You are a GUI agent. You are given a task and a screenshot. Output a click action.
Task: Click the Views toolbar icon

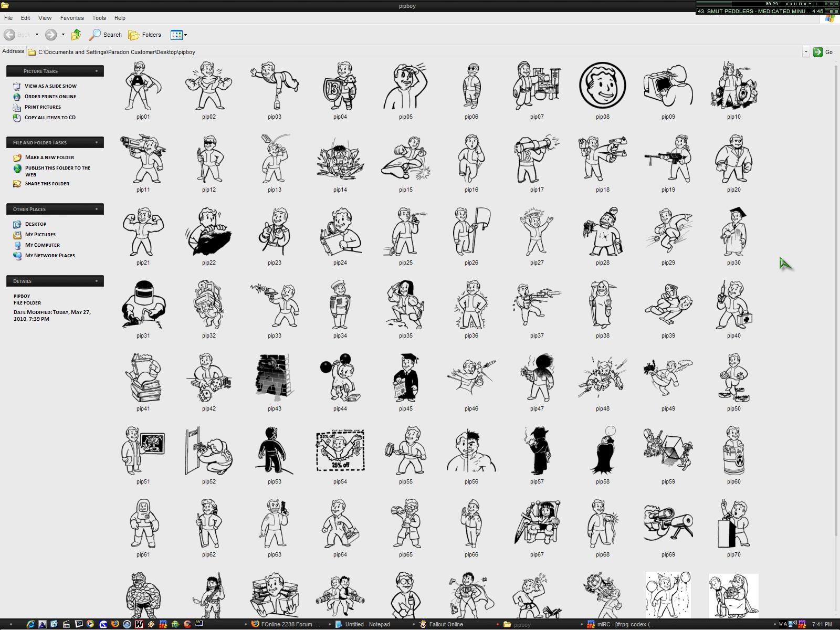(x=176, y=35)
